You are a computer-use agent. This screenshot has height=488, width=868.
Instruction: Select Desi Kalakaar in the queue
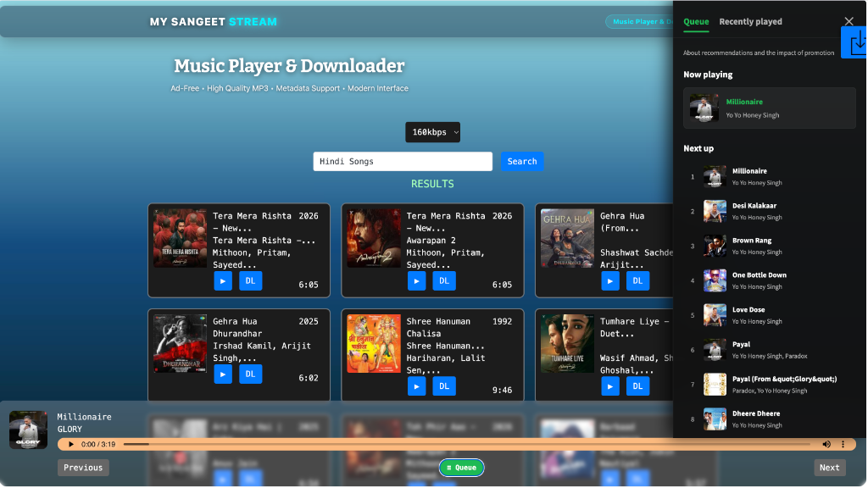tap(770, 211)
